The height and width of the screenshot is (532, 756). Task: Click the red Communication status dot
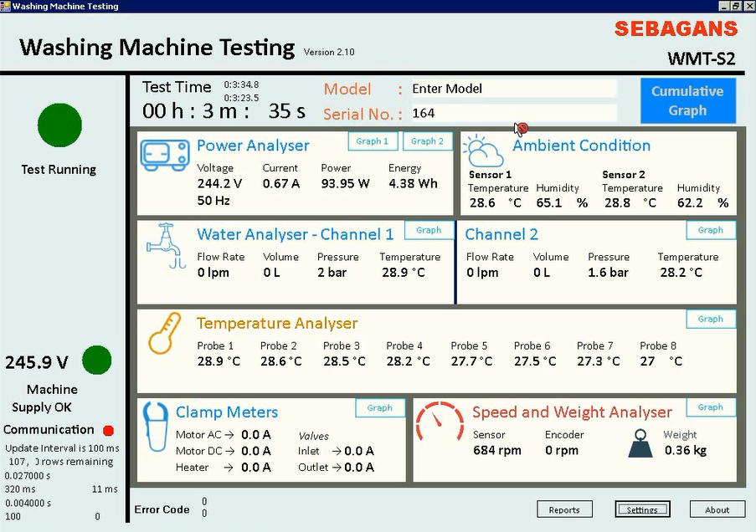108,431
